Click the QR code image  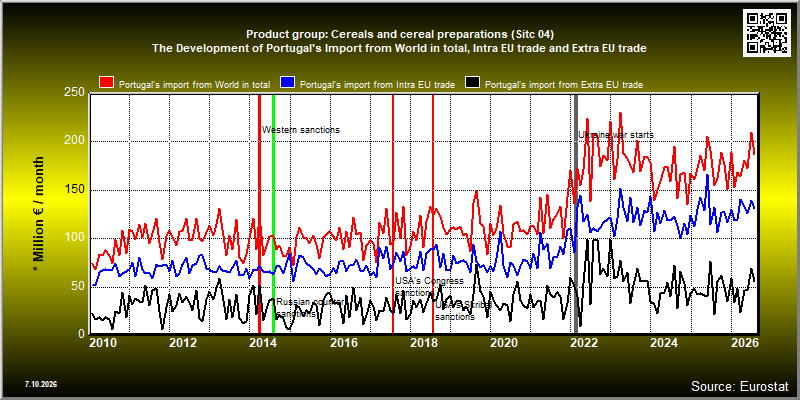click(766, 32)
